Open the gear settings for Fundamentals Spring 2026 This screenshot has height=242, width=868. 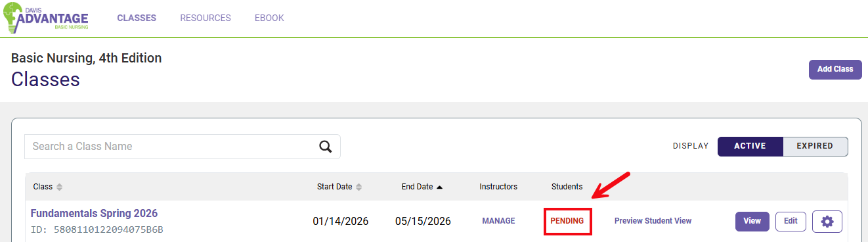click(827, 222)
